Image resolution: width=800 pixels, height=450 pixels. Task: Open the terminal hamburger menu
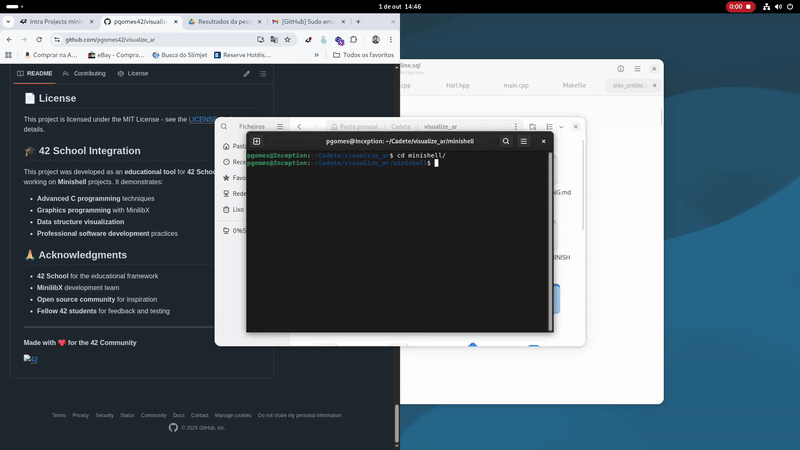coord(523,141)
